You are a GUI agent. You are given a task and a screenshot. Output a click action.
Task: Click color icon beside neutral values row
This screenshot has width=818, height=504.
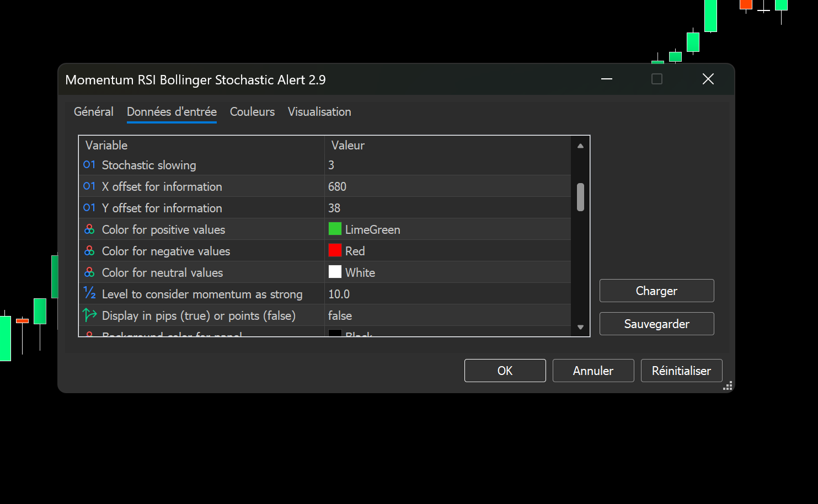[89, 272]
